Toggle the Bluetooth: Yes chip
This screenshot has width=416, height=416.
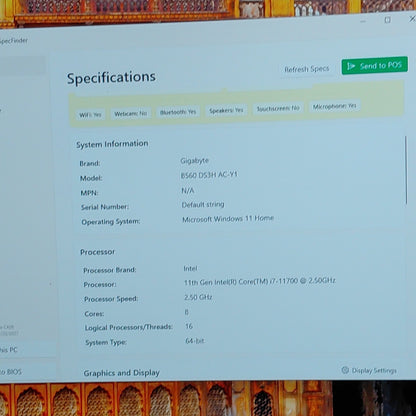click(178, 112)
